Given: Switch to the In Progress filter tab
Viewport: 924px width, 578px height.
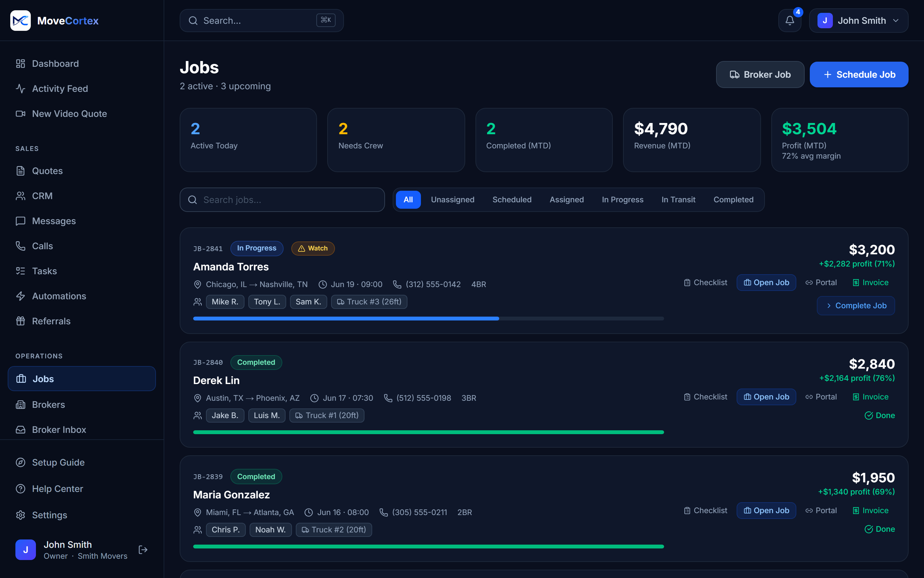Looking at the screenshot, I should pyautogui.click(x=622, y=199).
